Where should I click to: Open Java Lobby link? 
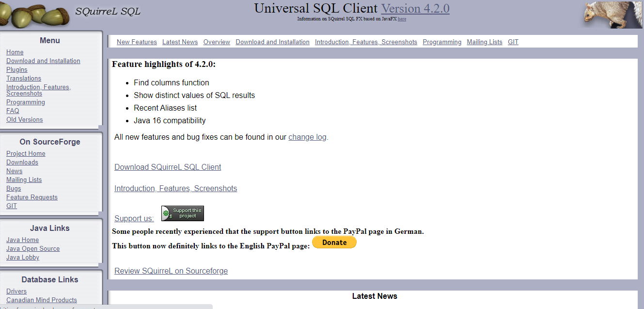coord(23,258)
